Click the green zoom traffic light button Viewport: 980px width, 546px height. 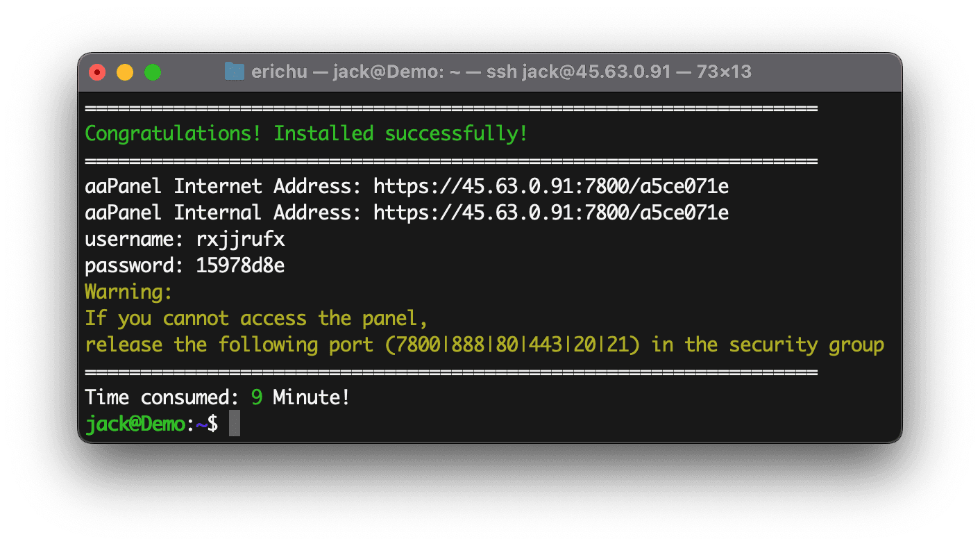tap(152, 72)
